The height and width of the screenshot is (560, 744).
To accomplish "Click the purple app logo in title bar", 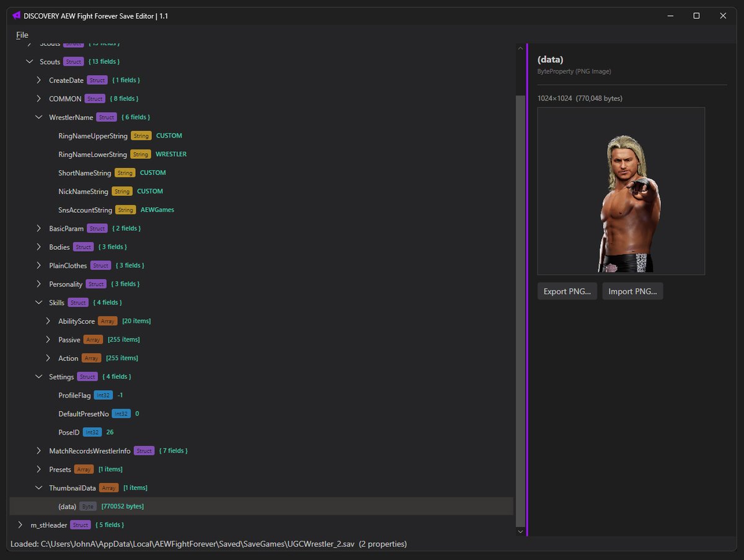I will 16,16.
